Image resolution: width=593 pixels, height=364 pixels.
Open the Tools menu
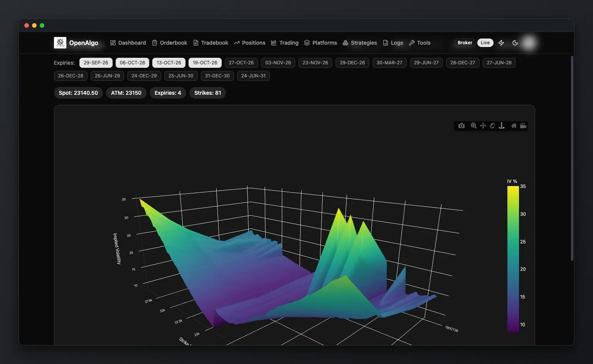click(419, 43)
